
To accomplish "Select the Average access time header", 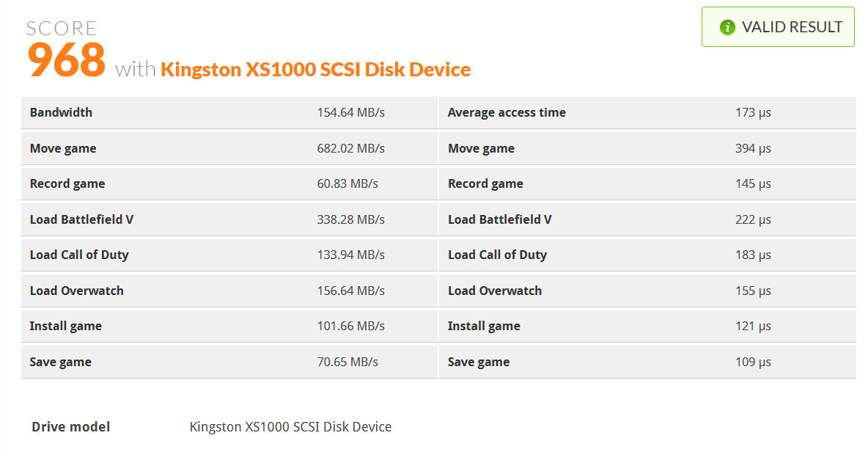I will click(x=507, y=112).
